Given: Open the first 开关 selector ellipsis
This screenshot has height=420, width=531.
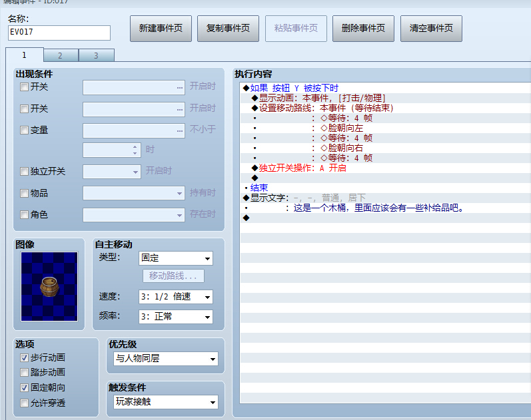Looking at the screenshot, I should coord(179,88).
